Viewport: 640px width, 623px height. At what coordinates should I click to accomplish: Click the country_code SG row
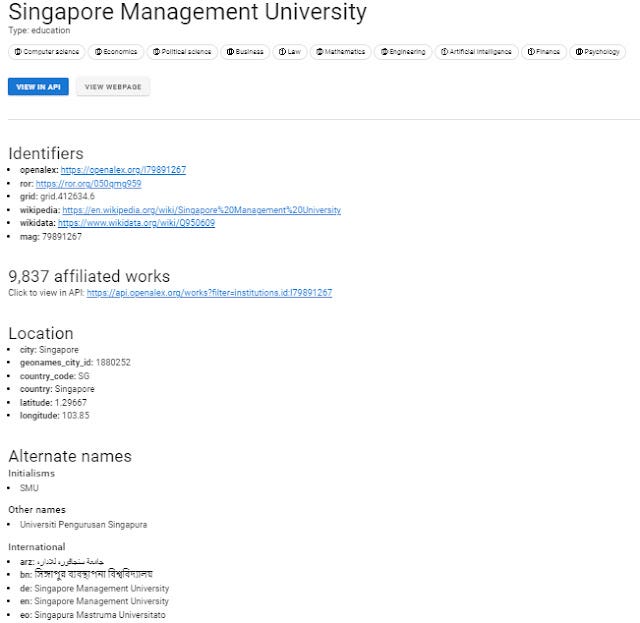(x=54, y=376)
